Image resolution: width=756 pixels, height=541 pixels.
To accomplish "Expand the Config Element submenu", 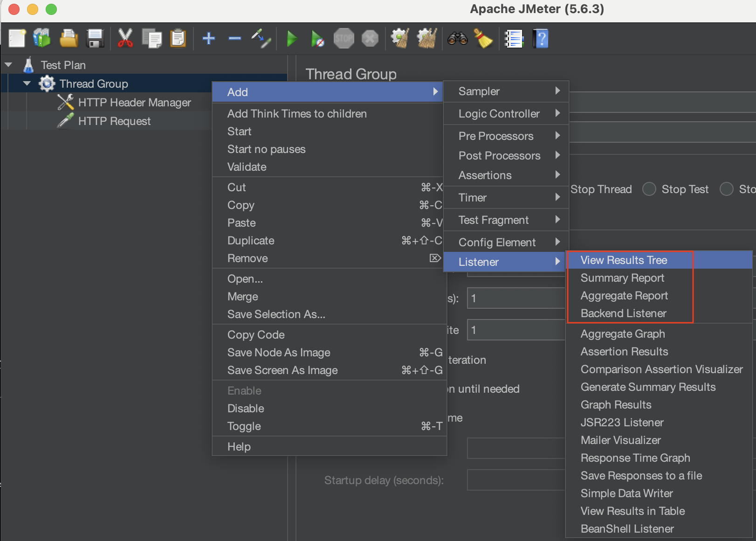I will pos(506,243).
